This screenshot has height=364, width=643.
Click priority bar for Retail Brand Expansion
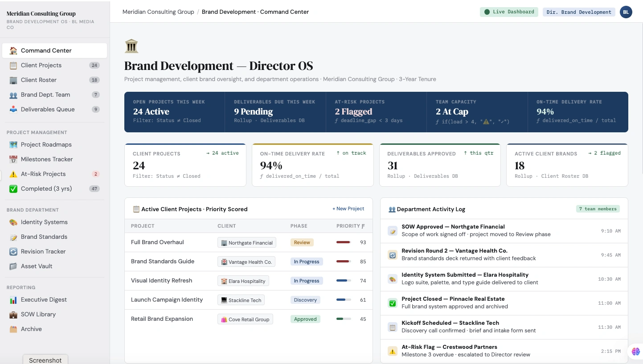(344, 319)
